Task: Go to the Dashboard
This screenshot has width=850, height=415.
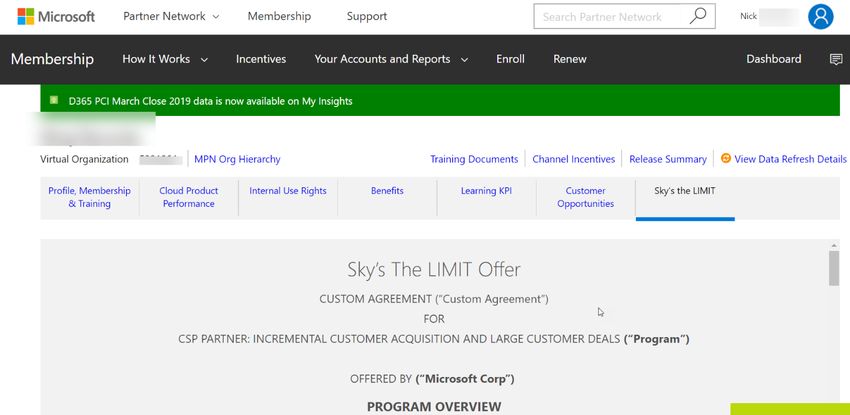Action: coord(774,59)
